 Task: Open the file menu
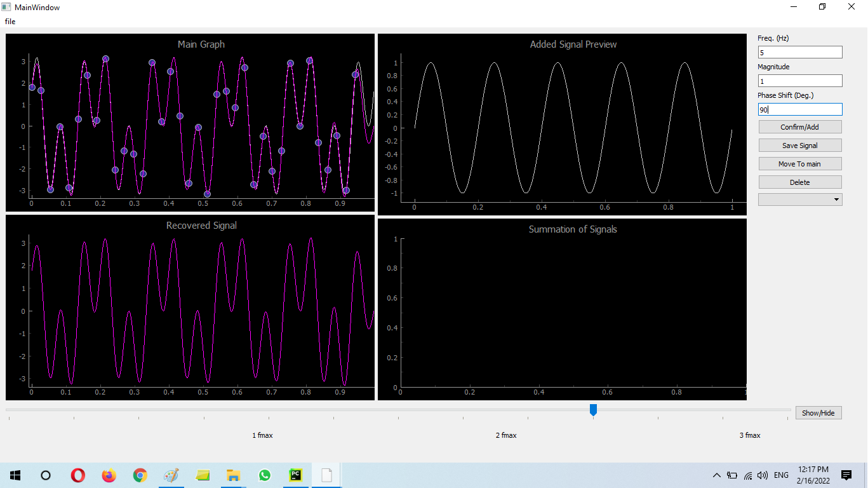click(x=10, y=21)
